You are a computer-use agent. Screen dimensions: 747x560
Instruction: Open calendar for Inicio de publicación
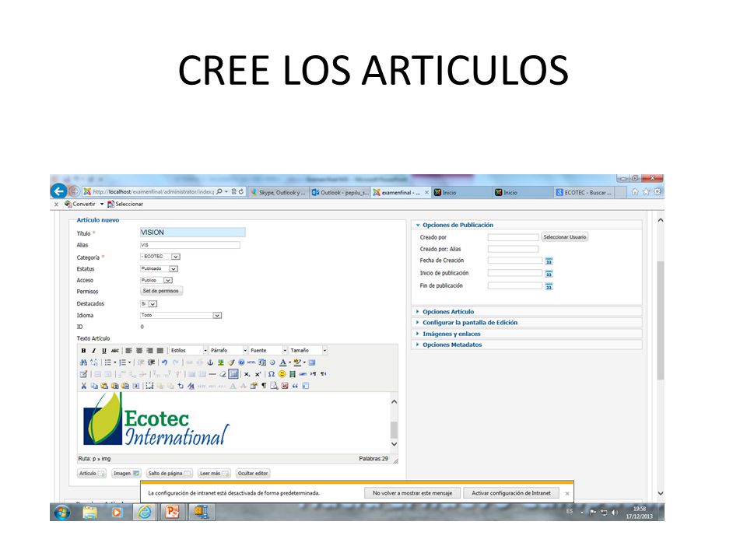click(549, 274)
